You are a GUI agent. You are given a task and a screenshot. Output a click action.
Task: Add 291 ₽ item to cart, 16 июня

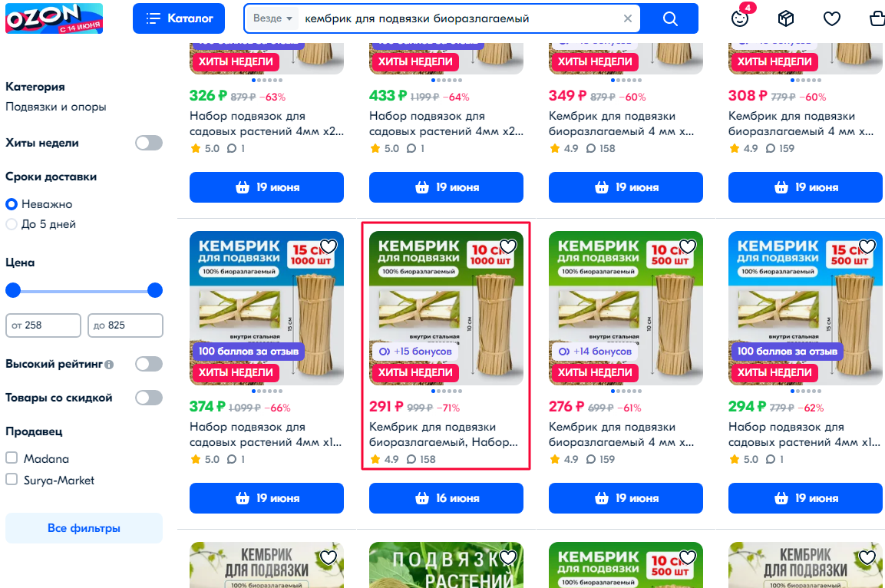(446, 498)
